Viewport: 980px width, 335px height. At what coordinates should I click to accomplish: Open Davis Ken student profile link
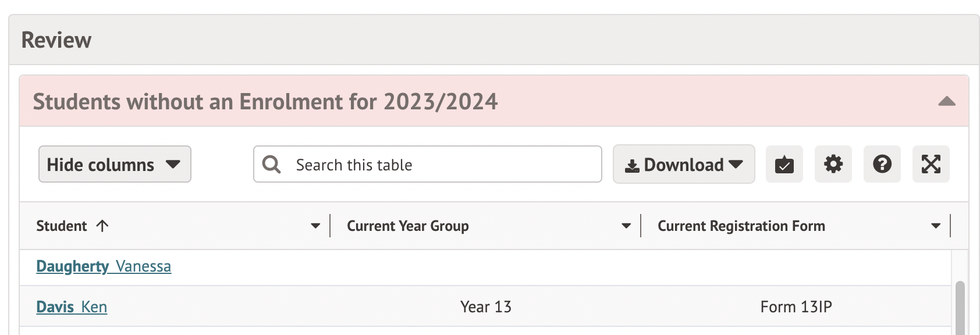[x=72, y=307]
